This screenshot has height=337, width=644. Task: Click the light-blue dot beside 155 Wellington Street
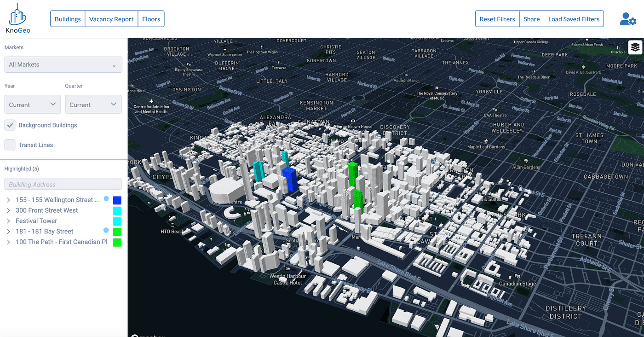106,199
